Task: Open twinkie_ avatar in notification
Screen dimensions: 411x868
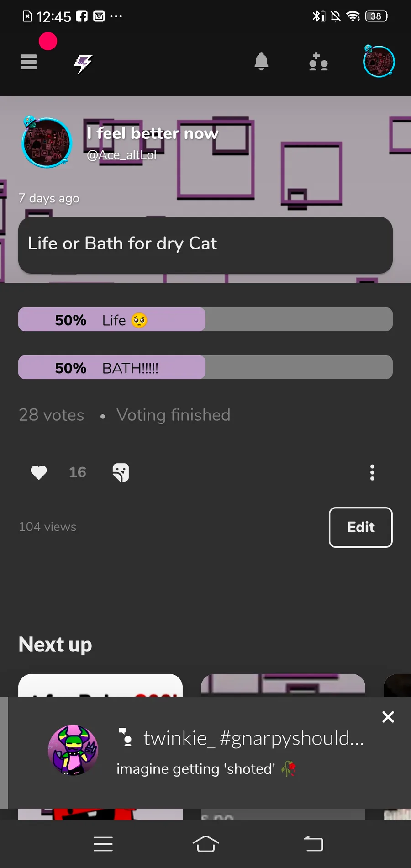Action: click(73, 751)
